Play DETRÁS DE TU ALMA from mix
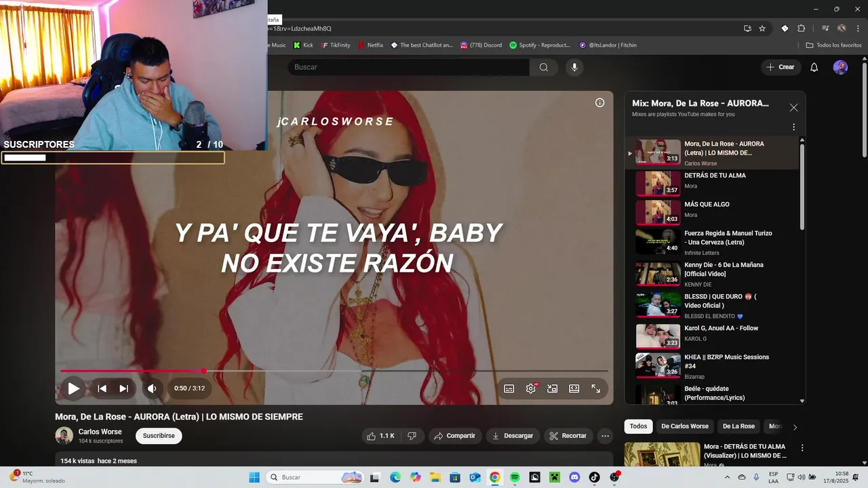Image resolution: width=868 pixels, height=488 pixels. pyautogui.click(x=711, y=182)
